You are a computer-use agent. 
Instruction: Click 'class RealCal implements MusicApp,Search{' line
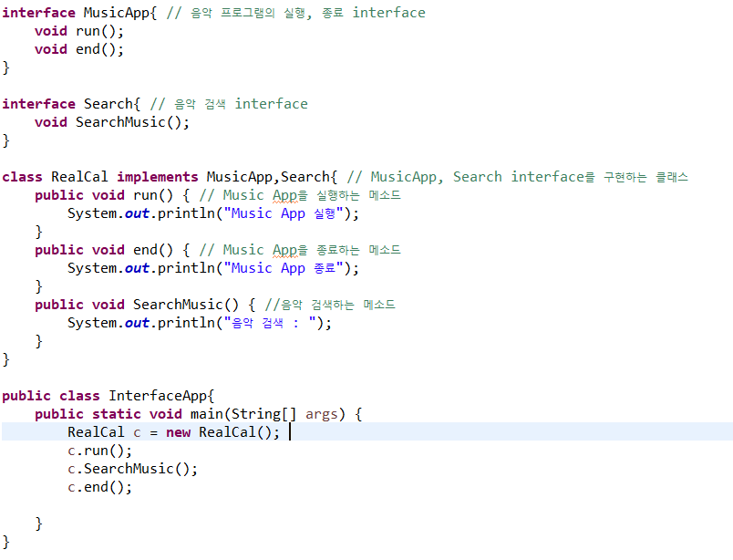point(170,177)
